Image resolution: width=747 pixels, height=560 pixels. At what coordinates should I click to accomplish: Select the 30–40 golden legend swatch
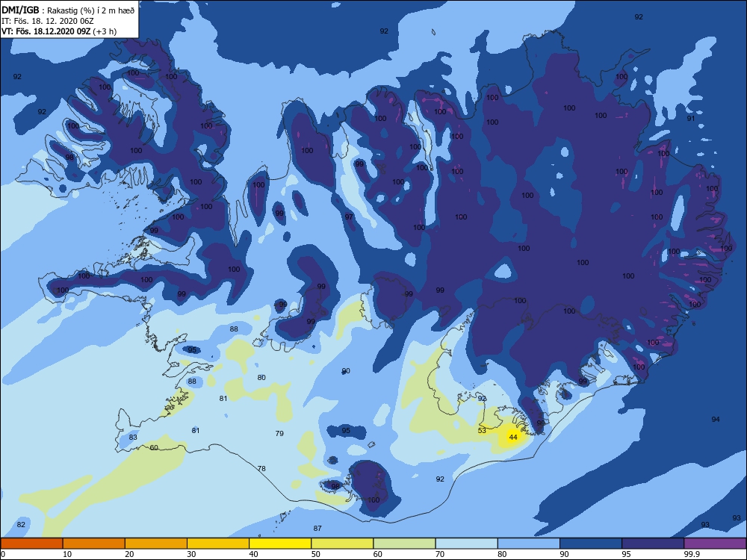218,544
